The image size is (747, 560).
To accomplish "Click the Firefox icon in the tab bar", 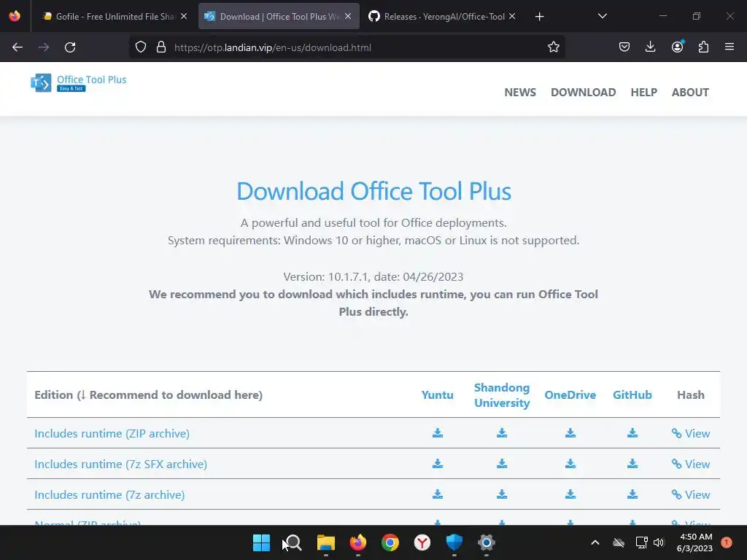I will [15, 16].
